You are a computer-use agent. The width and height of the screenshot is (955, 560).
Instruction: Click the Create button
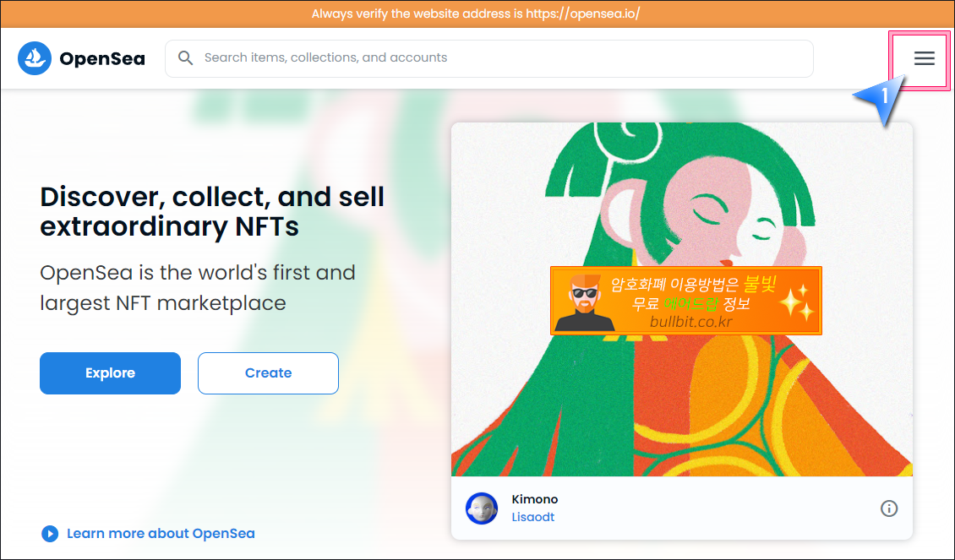[268, 373]
